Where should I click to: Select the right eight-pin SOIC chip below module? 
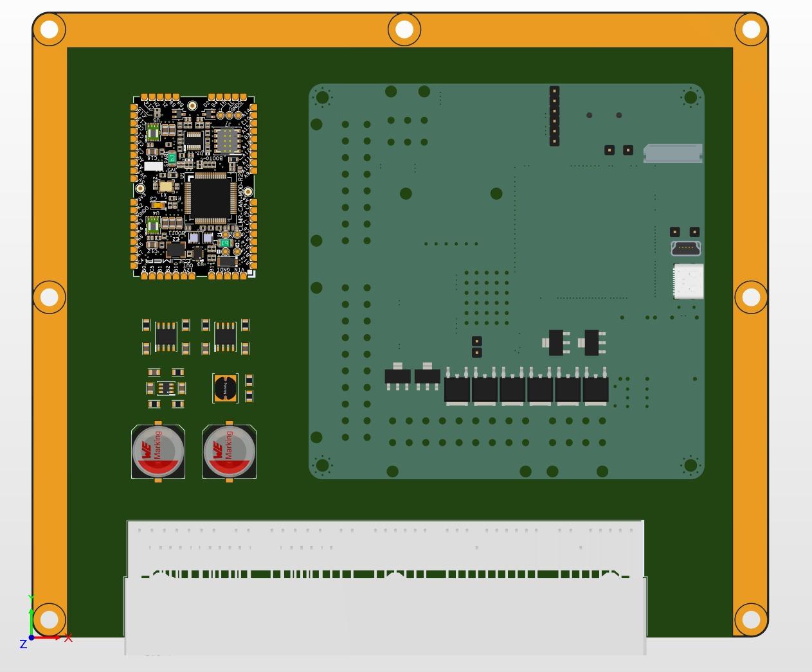coord(225,336)
